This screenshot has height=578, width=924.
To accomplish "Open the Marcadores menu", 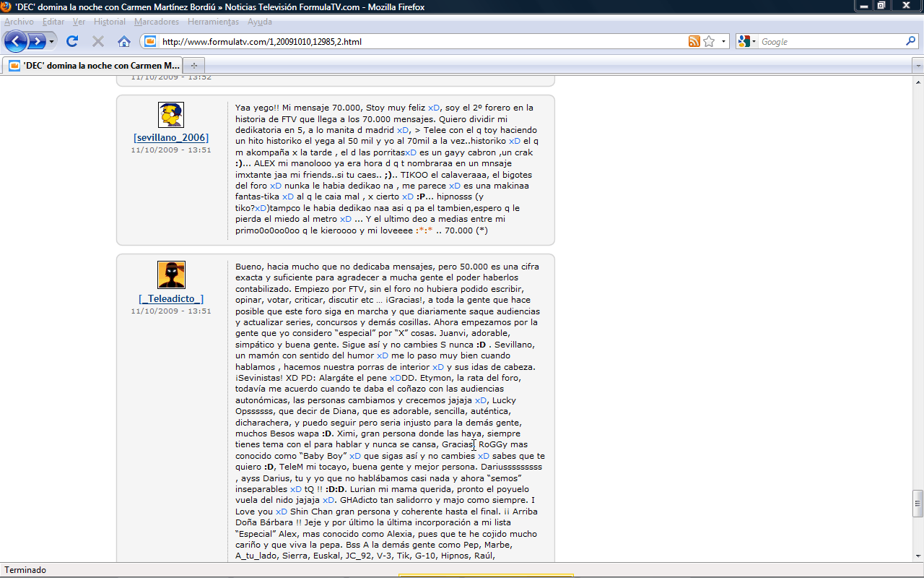I will click(x=157, y=22).
